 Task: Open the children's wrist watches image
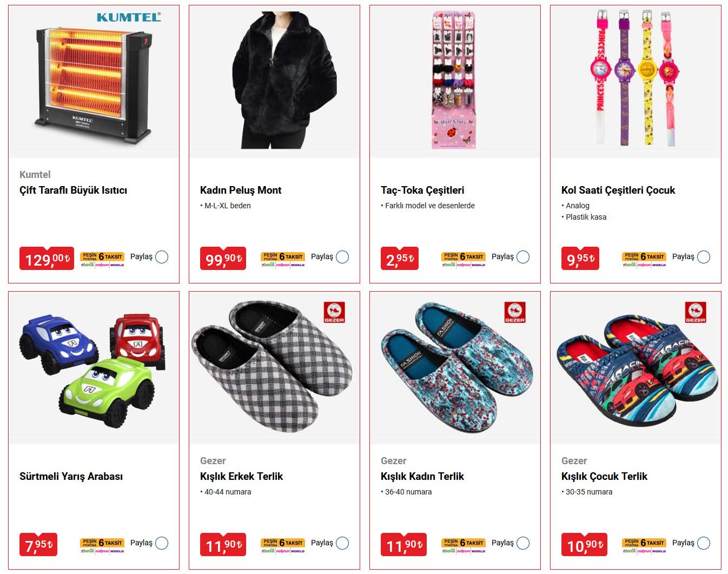pos(636,81)
